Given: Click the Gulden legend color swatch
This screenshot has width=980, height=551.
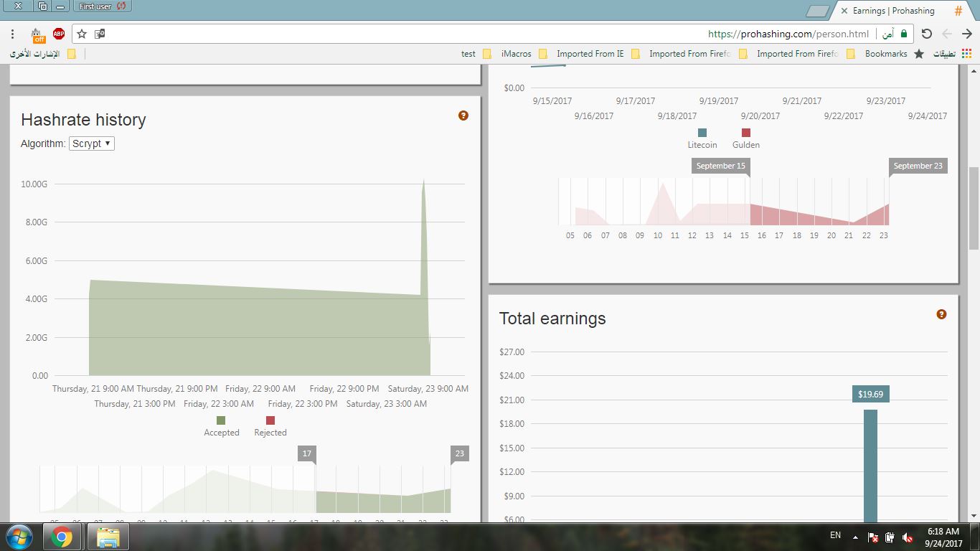Looking at the screenshot, I should [x=746, y=133].
